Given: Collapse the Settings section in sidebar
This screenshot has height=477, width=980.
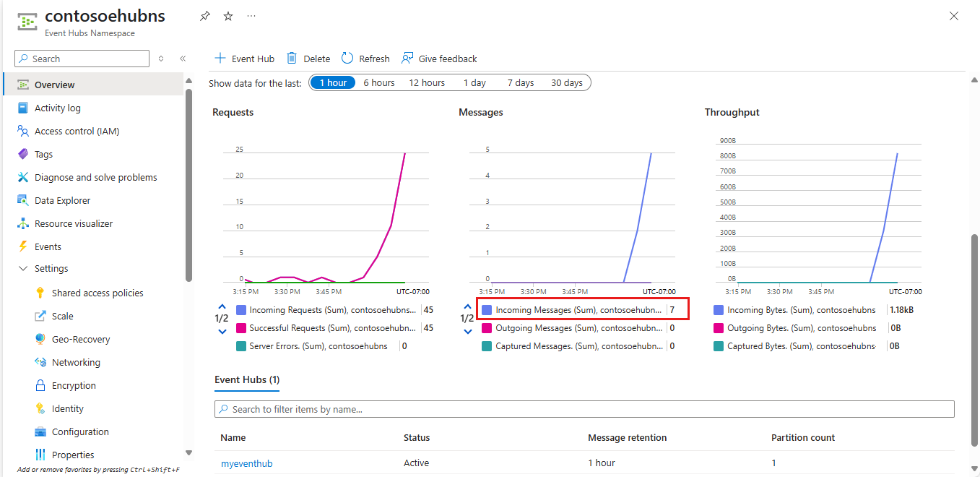Looking at the screenshot, I should pos(23,268).
